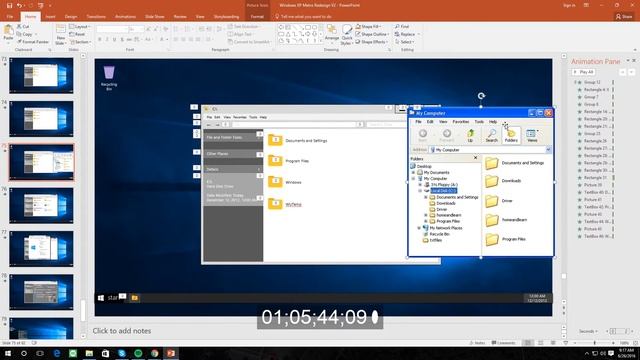Viewport: 640px width, 360px height.
Task: Click the Format Painter tool
Action: (x=33, y=42)
